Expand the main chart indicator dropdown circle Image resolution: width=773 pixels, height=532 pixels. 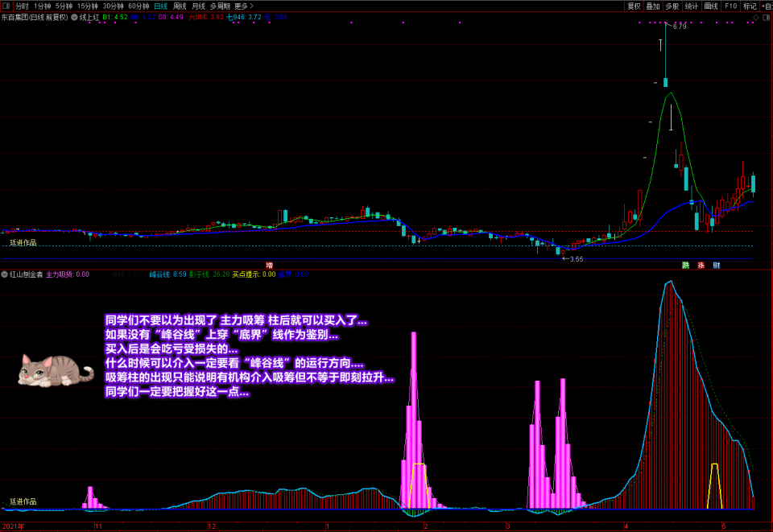tap(75, 17)
